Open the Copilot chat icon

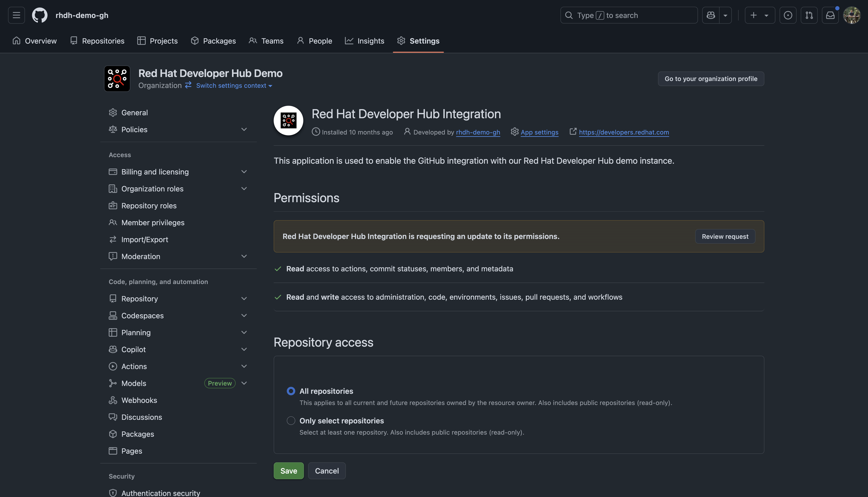pyautogui.click(x=711, y=15)
